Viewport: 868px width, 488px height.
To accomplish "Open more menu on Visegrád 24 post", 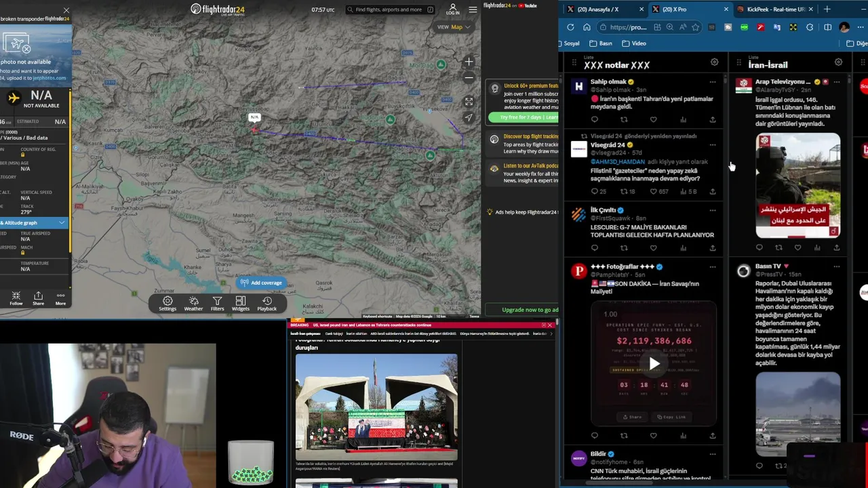I will click(x=712, y=145).
